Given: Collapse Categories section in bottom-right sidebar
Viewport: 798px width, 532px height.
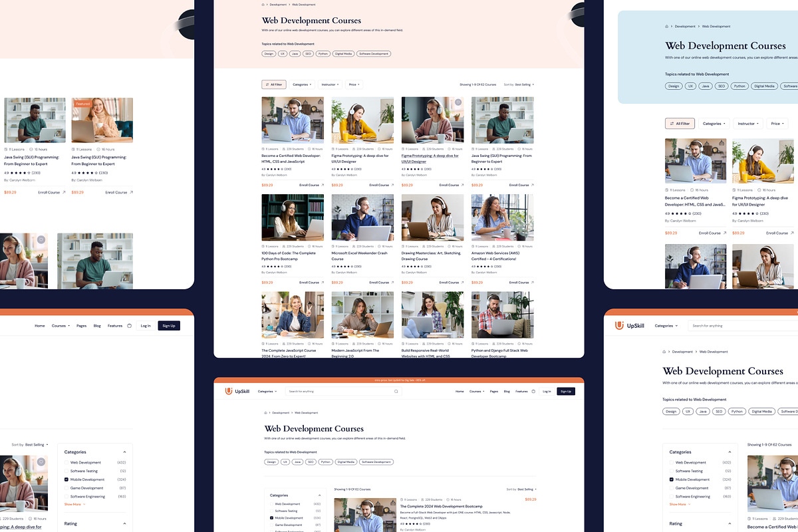Looking at the screenshot, I should [x=730, y=452].
